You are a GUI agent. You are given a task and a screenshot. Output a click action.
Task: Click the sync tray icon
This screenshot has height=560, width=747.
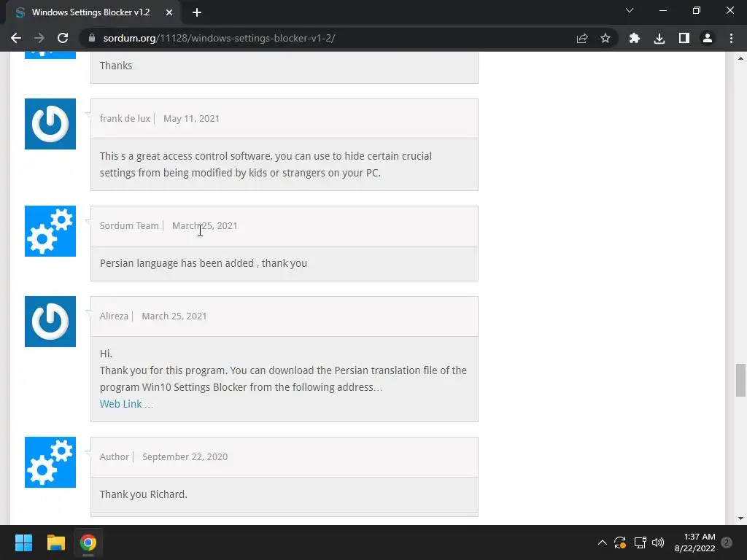point(620,542)
